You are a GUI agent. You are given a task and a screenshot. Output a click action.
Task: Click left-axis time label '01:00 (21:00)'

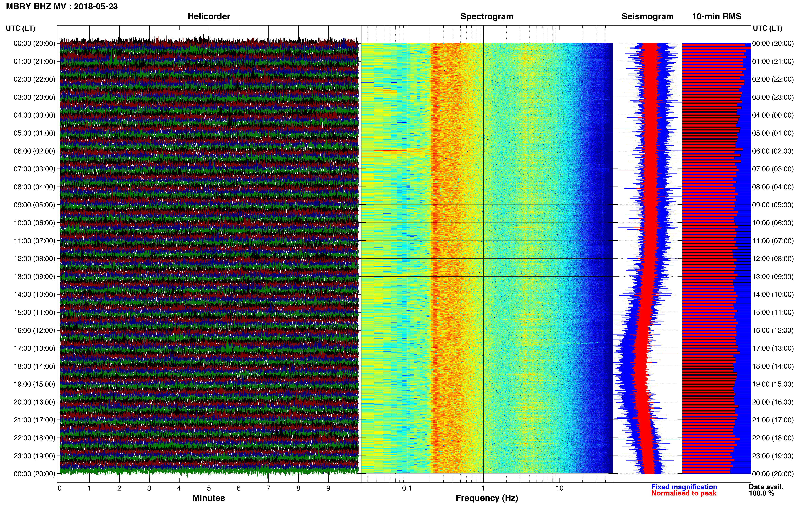coord(34,62)
